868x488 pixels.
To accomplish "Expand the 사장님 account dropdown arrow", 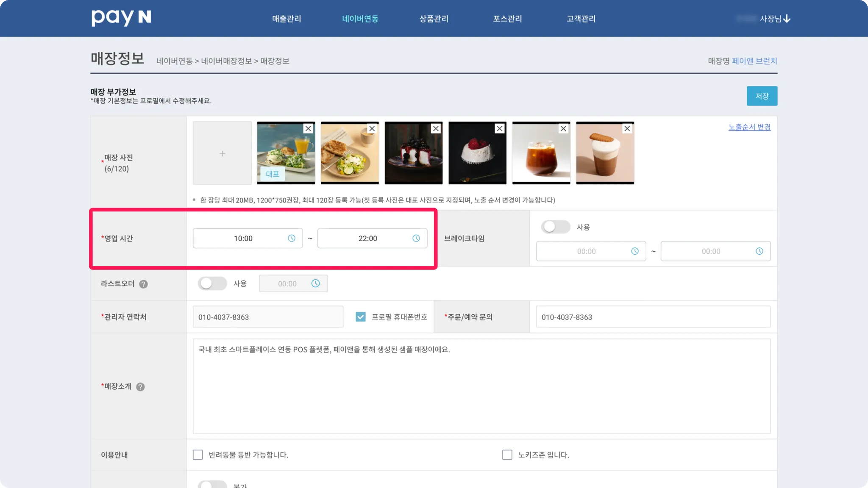I will [x=787, y=19].
